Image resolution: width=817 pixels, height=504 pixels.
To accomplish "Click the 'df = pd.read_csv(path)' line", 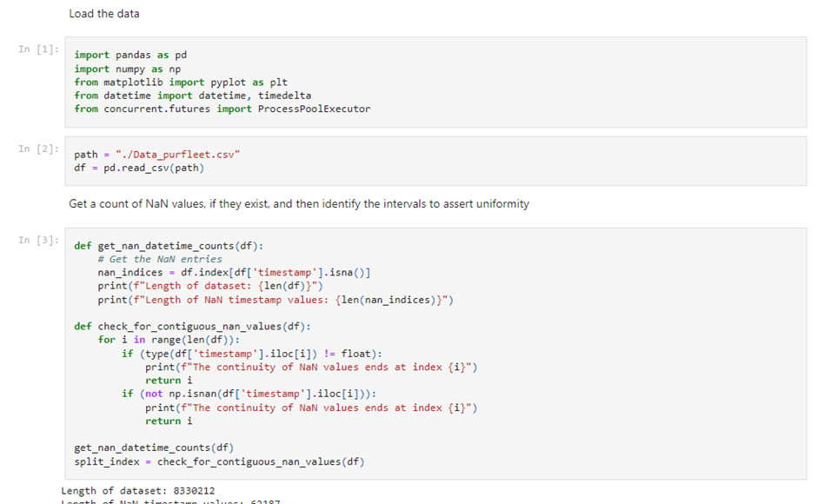I will (139, 168).
